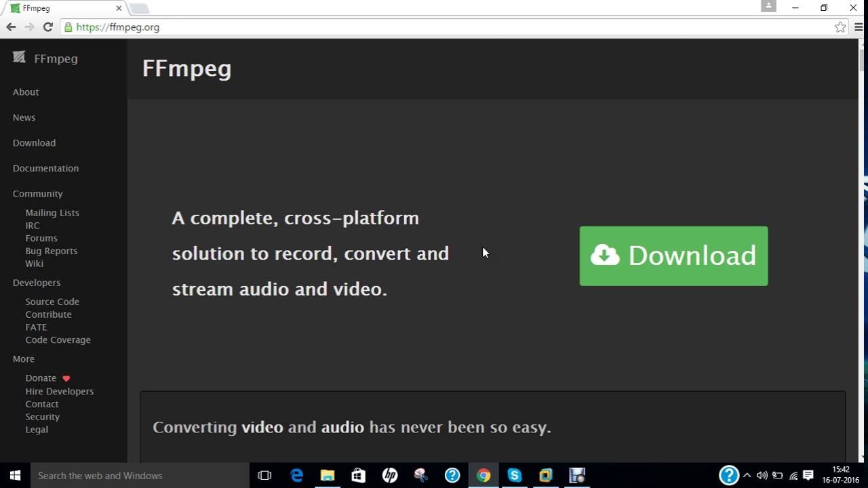Visit the Forums link

click(x=41, y=238)
